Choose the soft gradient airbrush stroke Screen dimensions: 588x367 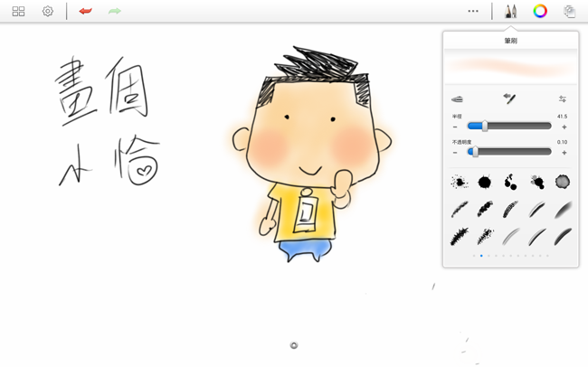pos(563,210)
